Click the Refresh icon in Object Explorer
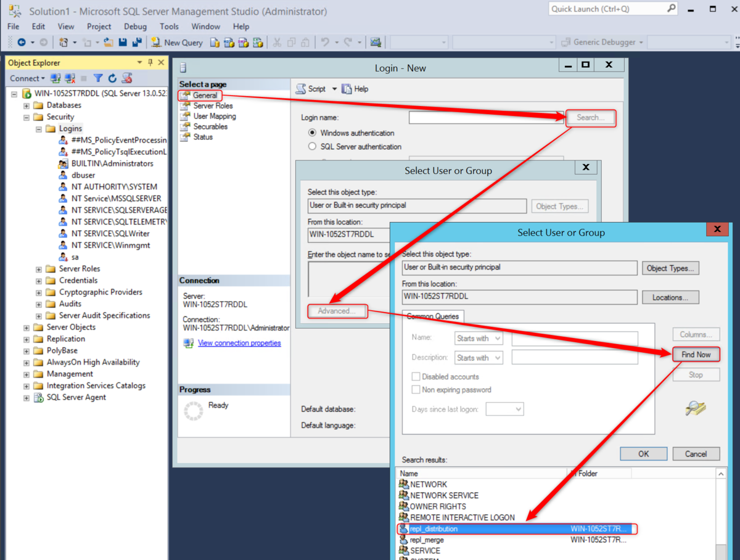 pos(112,78)
